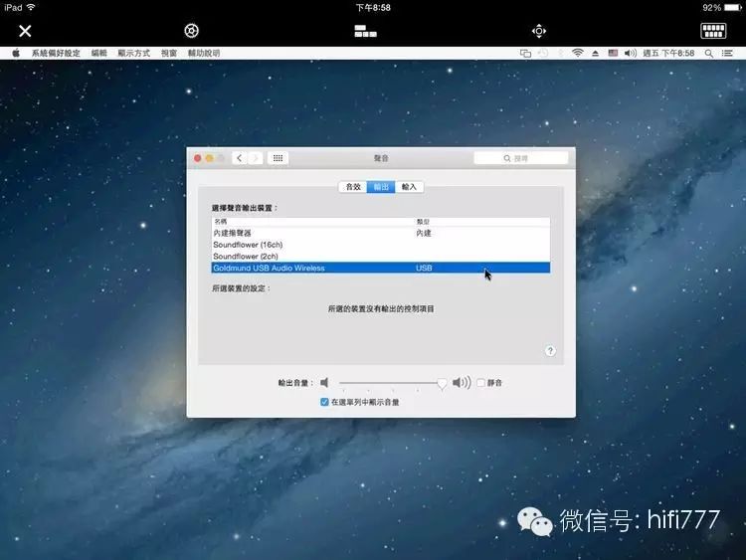Click the menu bar clock 週五 下午8:58
Image resolution: width=746 pixels, height=560 pixels.
click(x=668, y=54)
